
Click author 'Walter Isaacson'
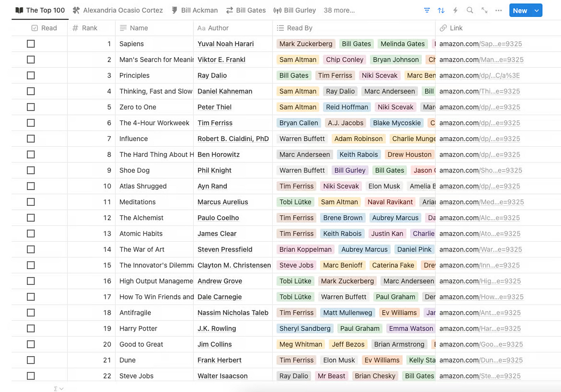pyautogui.click(x=222, y=376)
